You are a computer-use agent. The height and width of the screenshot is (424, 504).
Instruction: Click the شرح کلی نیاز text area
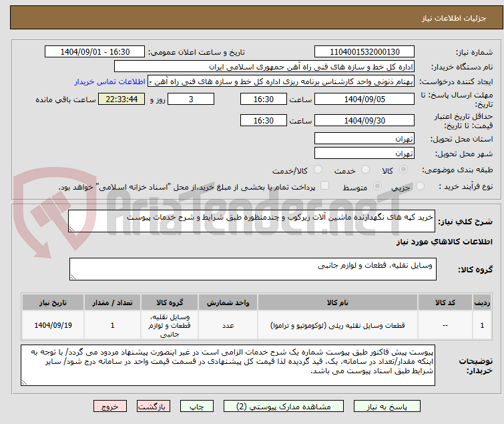252,221
